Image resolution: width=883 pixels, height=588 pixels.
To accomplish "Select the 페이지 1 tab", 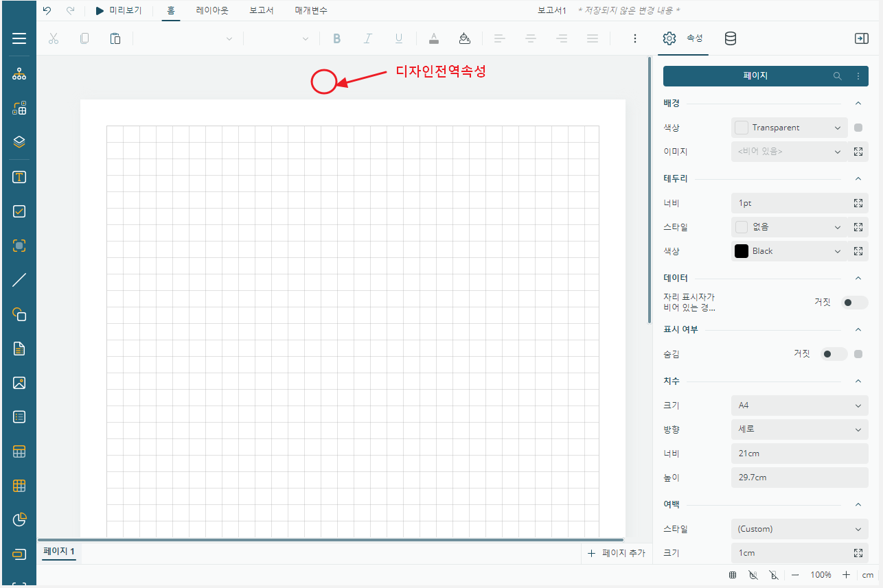I will [x=59, y=551].
